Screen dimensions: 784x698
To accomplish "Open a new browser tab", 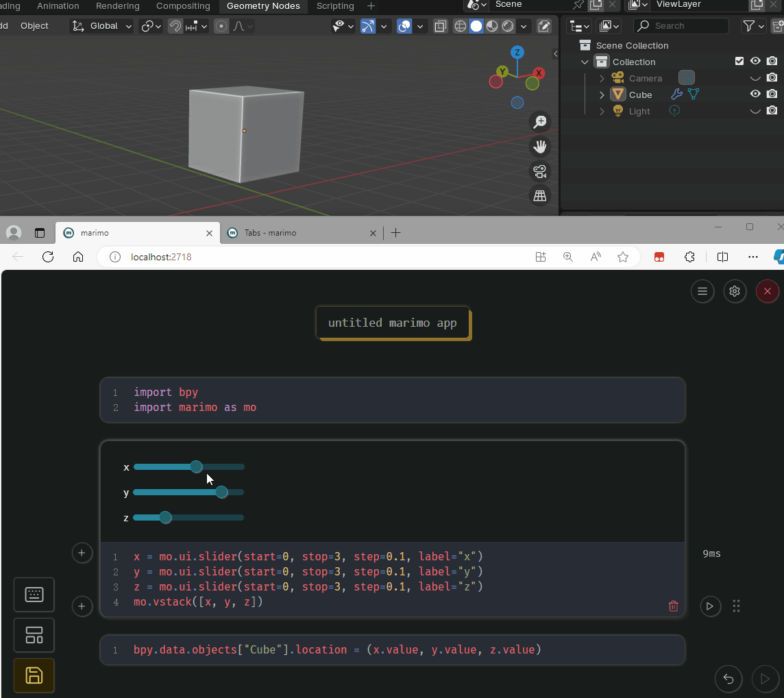I will (x=395, y=233).
